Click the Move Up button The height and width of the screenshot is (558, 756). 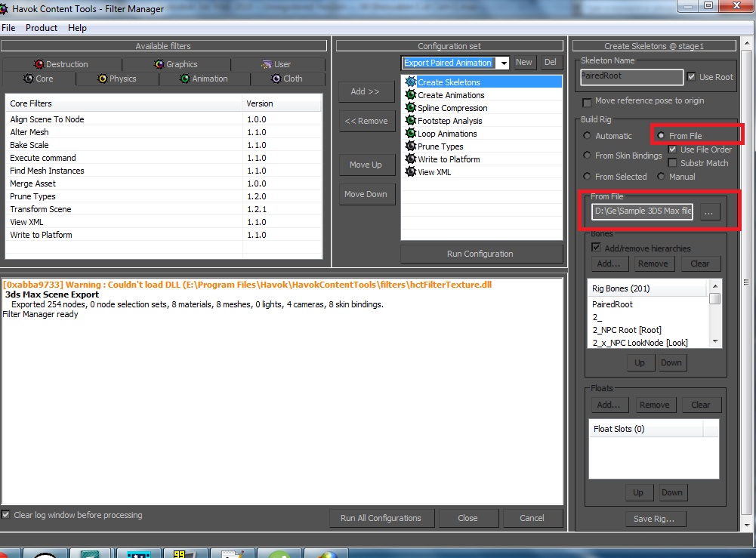point(366,165)
